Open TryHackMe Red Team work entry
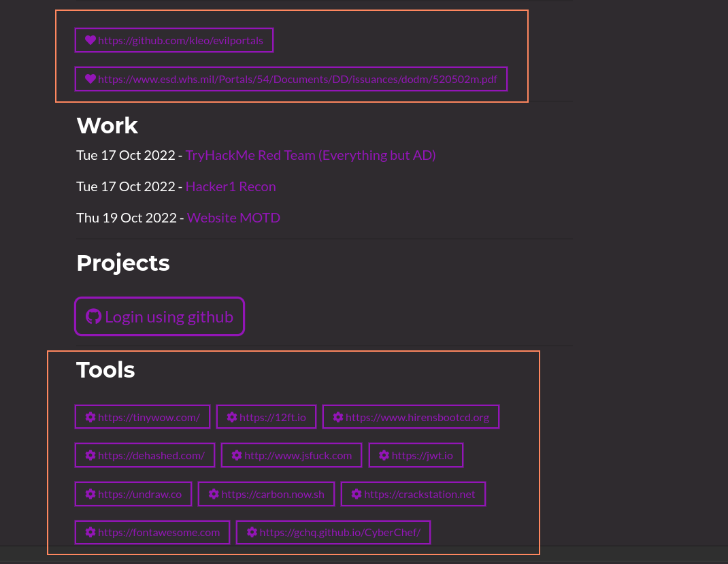This screenshot has width=728, height=564. coord(310,155)
